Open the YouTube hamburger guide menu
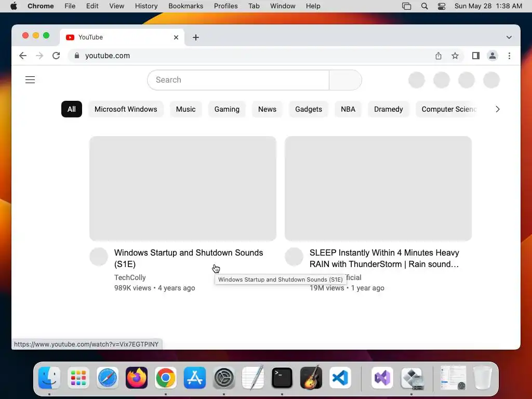This screenshot has width=532, height=399. pyautogui.click(x=30, y=79)
